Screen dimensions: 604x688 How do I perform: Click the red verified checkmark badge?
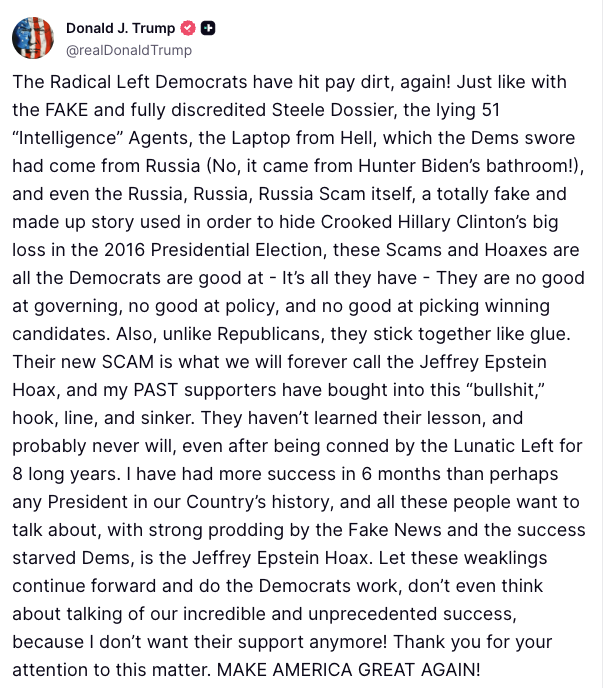(x=188, y=29)
